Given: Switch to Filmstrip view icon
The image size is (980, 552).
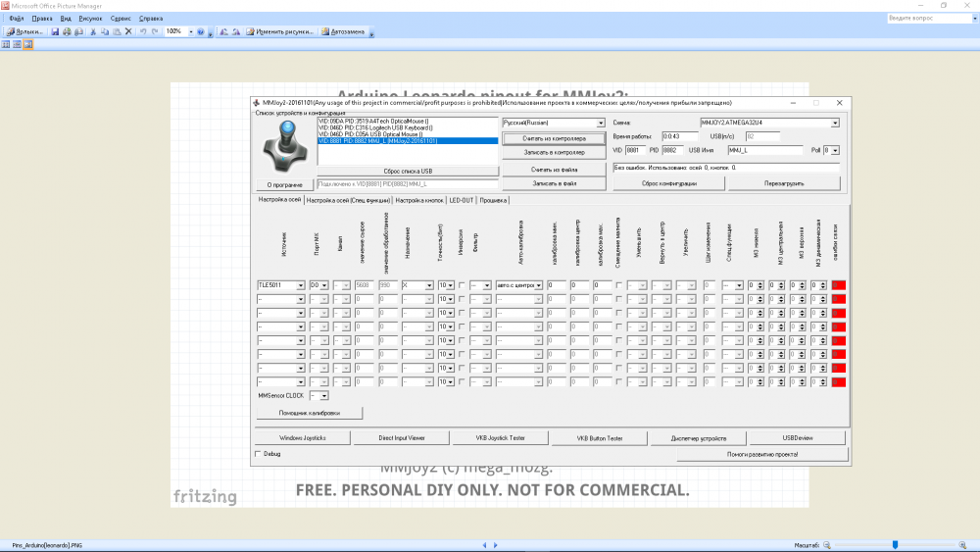Looking at the screenshot, I should (x=17, y=45).
